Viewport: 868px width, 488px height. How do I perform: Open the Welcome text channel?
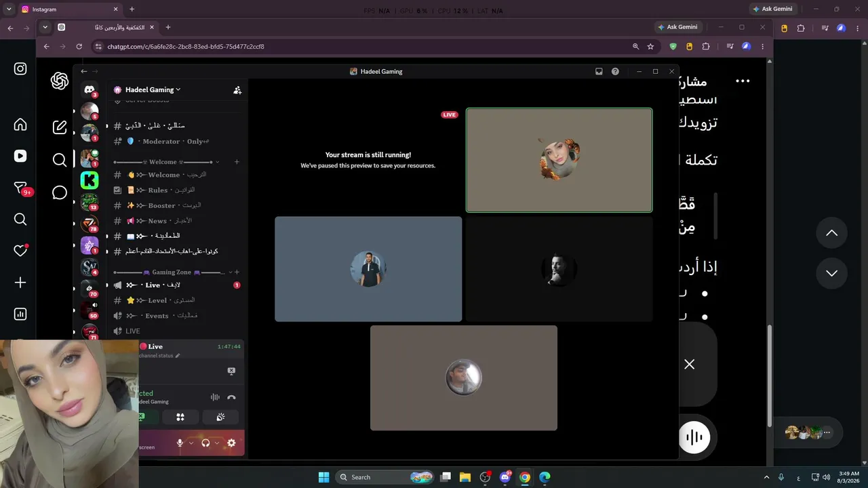(174, 175)
